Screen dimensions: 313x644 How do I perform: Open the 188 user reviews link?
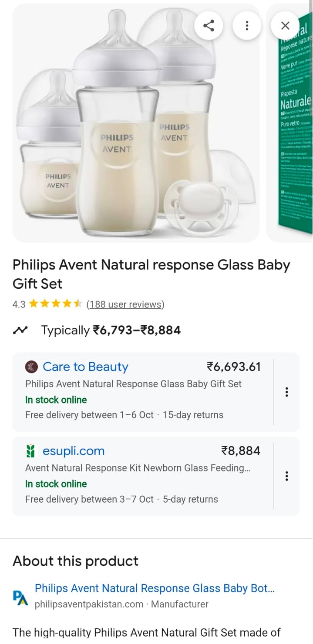(126, 304)
